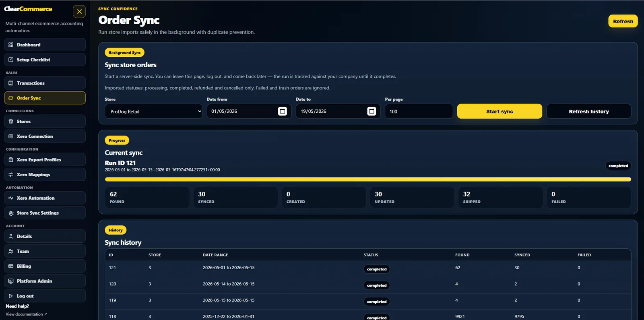Open Transactions in the Sales section
Viewport: 644px width, 320px height.
pyautogui.click(x=45, y=83)
